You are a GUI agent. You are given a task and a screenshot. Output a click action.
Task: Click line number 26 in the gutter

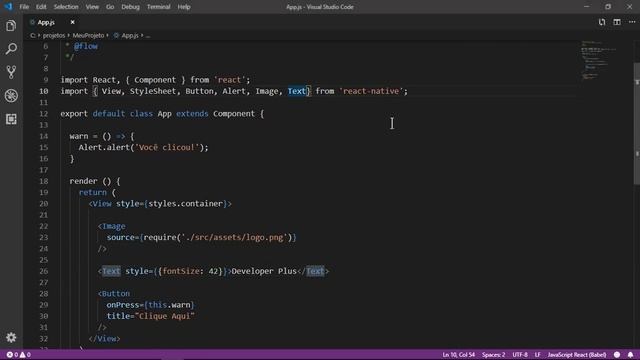pos(44,271)
